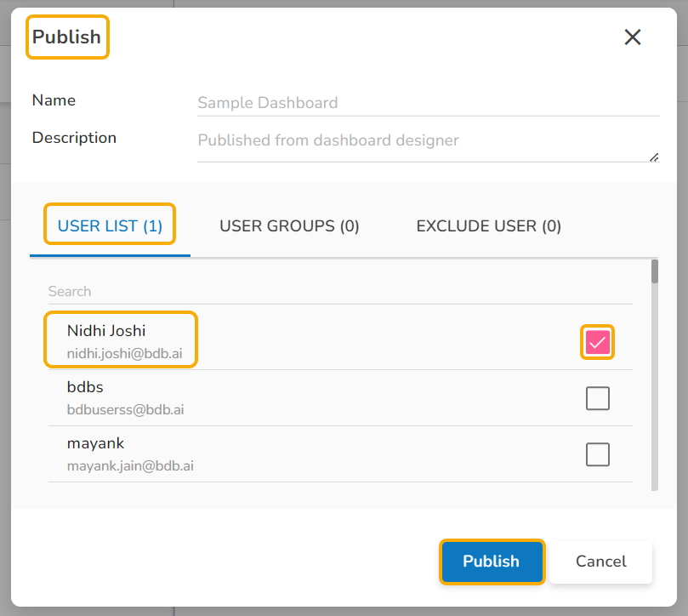Uncheck the Nidhi Joshi checkbox
Screen dimensions: 688x616
598,342
